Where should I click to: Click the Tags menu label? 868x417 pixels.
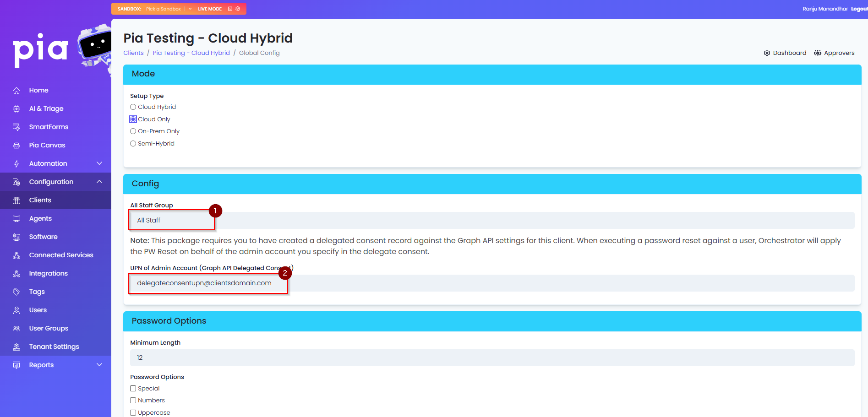tap(37, 292)
